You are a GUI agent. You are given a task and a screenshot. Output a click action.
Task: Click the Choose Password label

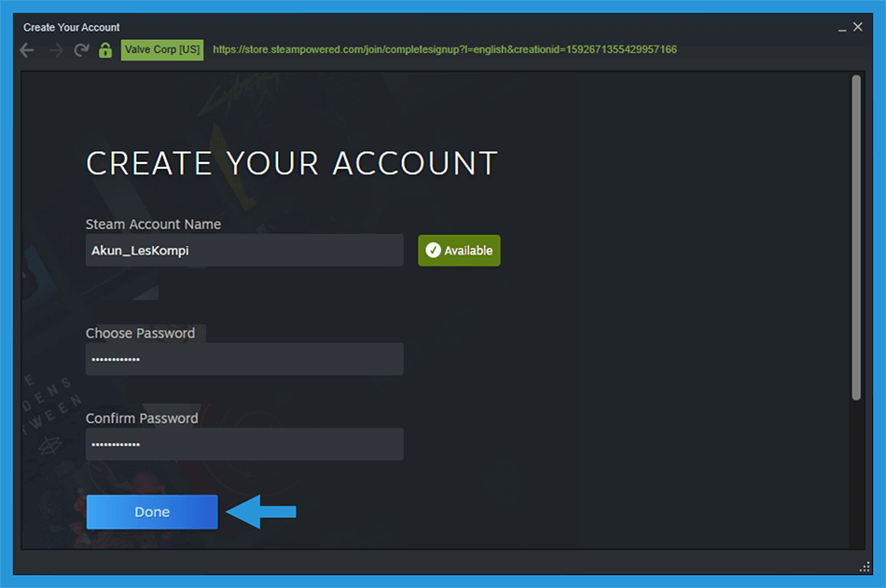click(x=140, y=334)
